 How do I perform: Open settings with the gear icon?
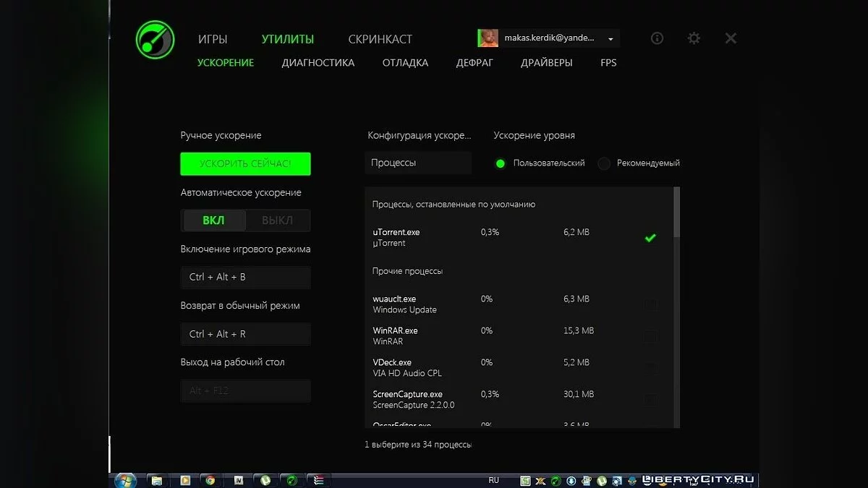coord(694,38)
